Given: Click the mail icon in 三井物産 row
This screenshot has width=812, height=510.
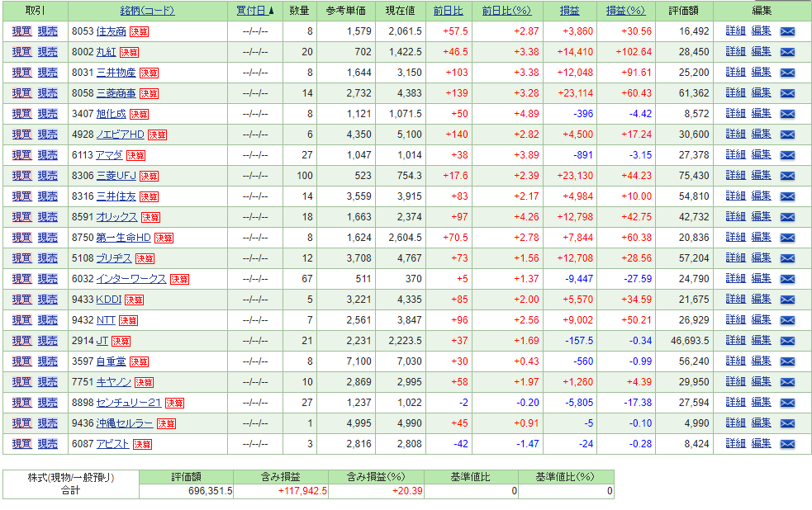Looking at the screenshot, I should [x=787, y=73].
